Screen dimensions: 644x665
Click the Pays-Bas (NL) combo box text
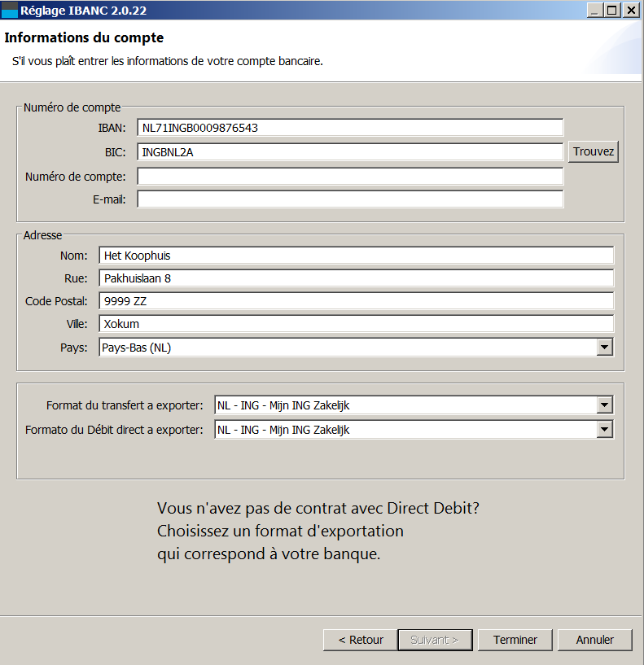click(x=136, y=348)
